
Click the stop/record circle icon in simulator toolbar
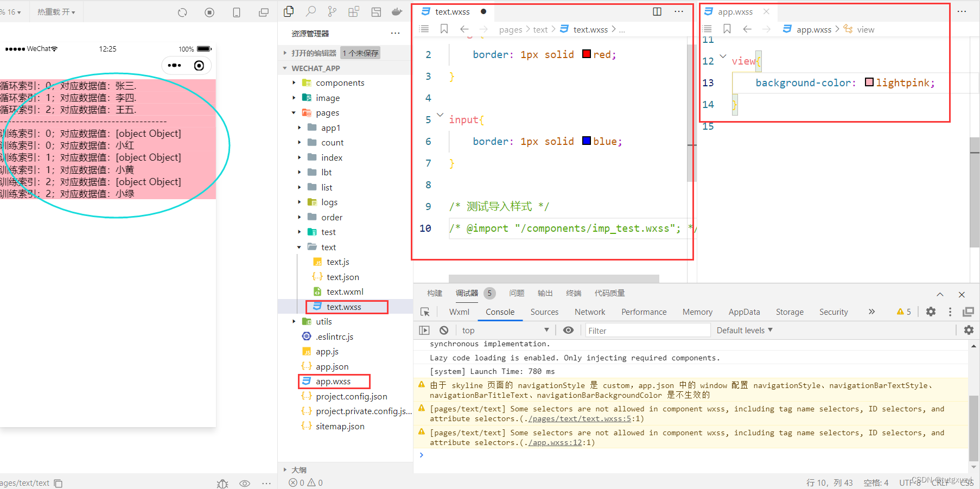(x=209, y=12)
